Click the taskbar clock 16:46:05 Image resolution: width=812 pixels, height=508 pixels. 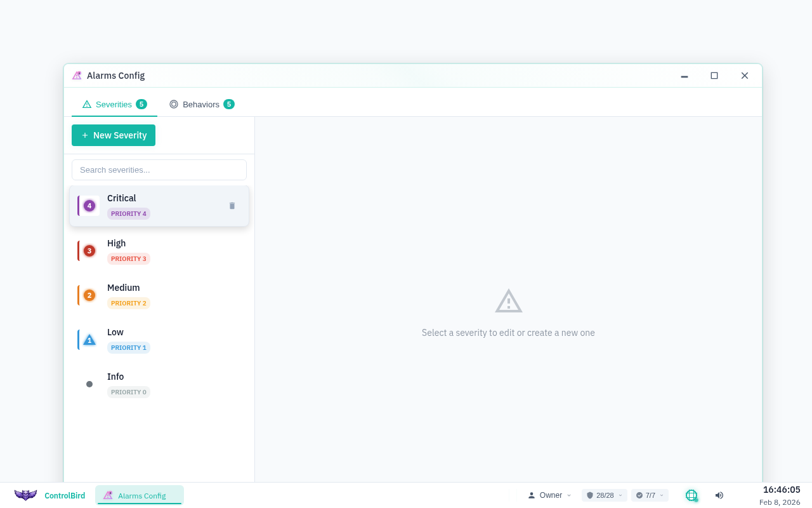pyautogui.click(x=782, y=490)
